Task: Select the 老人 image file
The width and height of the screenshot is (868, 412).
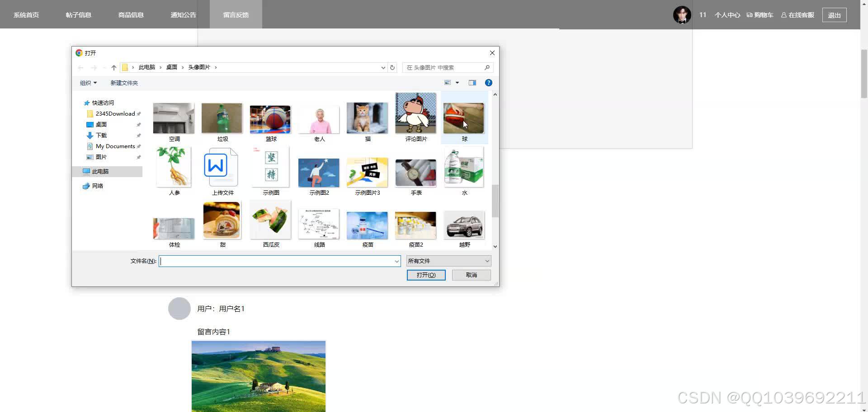Action: pos(319,120)
